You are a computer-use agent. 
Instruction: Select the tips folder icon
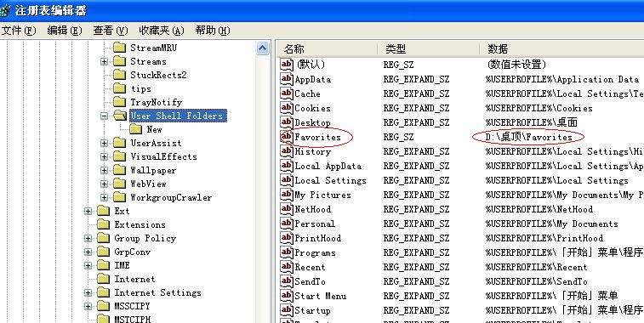pyautogui.click(x=119, y=88)
